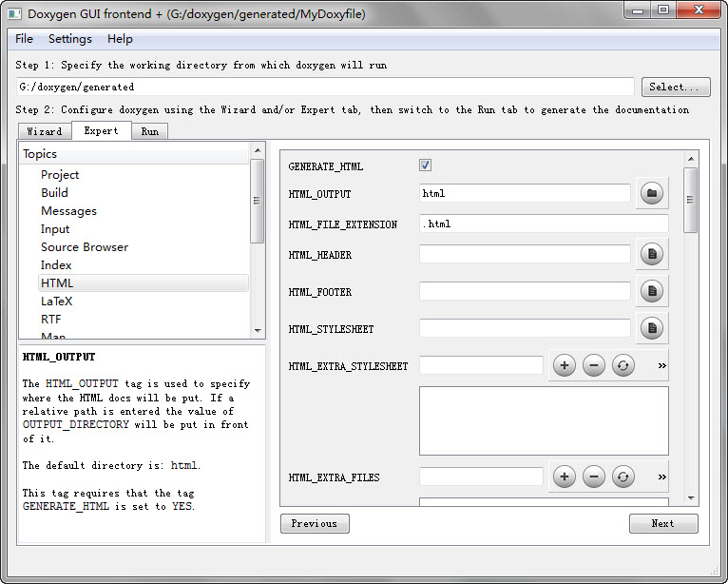Open the Settings menu
The height and width of the screenshot is (584, 728).
[x=70, y=39]
